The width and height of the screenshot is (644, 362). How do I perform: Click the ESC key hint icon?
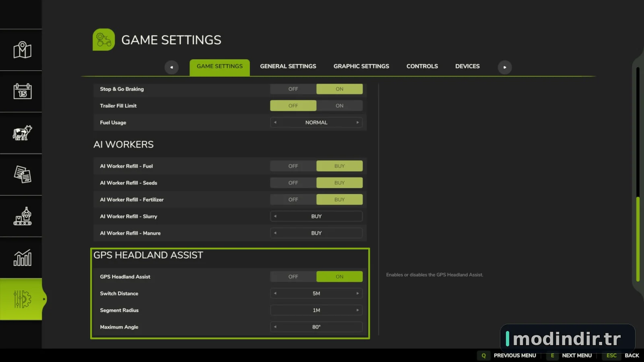611,356
